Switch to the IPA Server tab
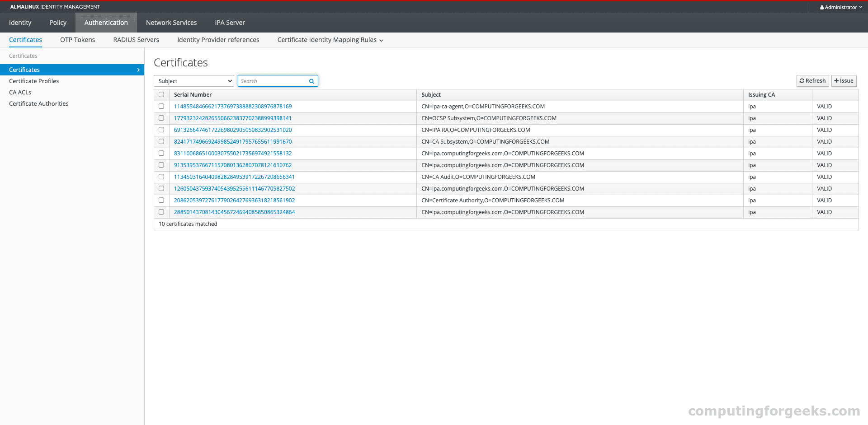The width and height of the screenshot is (868, 425). (x=230, y=22)
